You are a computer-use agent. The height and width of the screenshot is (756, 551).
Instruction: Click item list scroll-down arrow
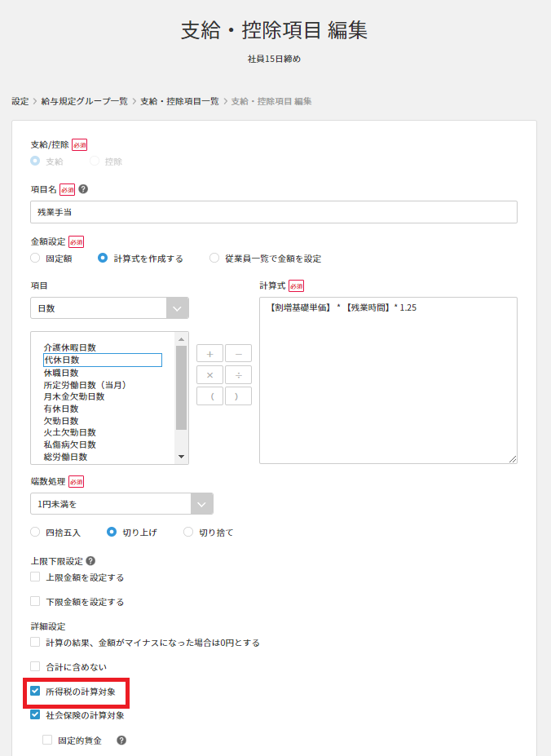tap(181, 457)
